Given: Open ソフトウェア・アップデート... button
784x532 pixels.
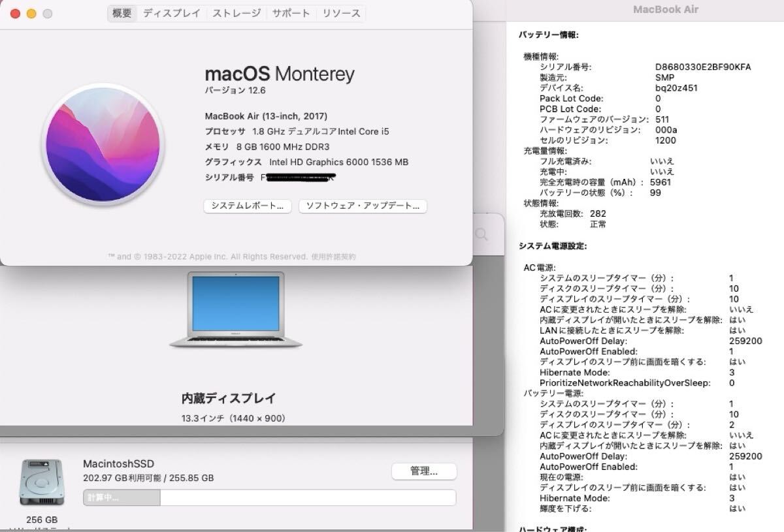Looking at the screenshot, I should (363, 206).
